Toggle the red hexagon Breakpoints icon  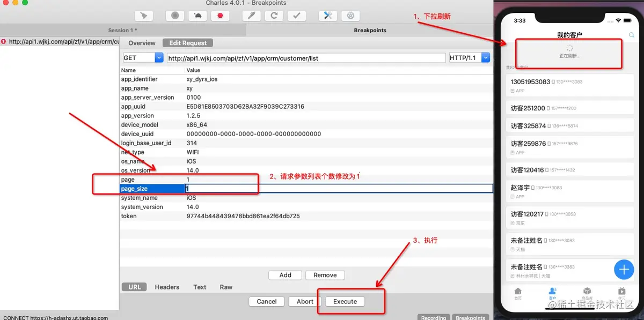point(220,16)
